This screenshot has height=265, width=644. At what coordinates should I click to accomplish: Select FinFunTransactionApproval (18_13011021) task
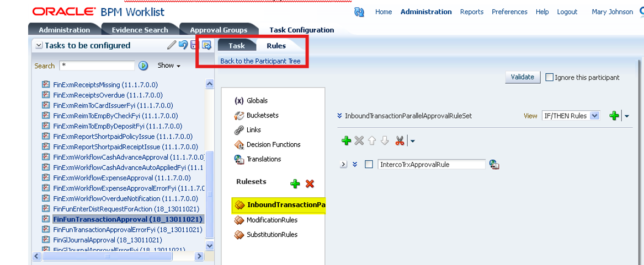coord(127,219)
